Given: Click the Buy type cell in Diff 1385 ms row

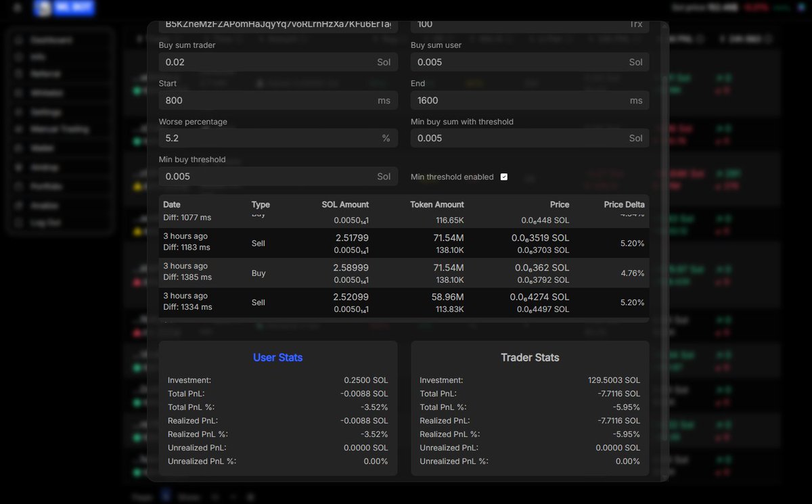Looking at the screenshot, I should coord(258,273).
